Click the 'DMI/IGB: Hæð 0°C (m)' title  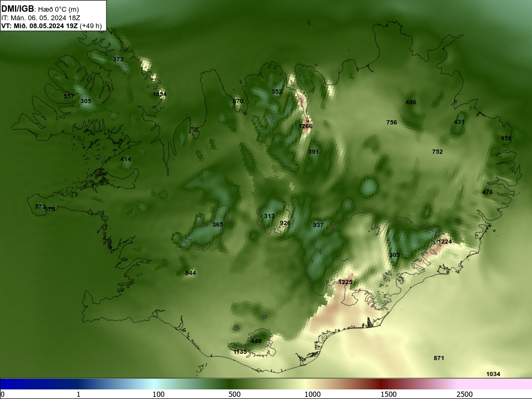click(40, 9)
